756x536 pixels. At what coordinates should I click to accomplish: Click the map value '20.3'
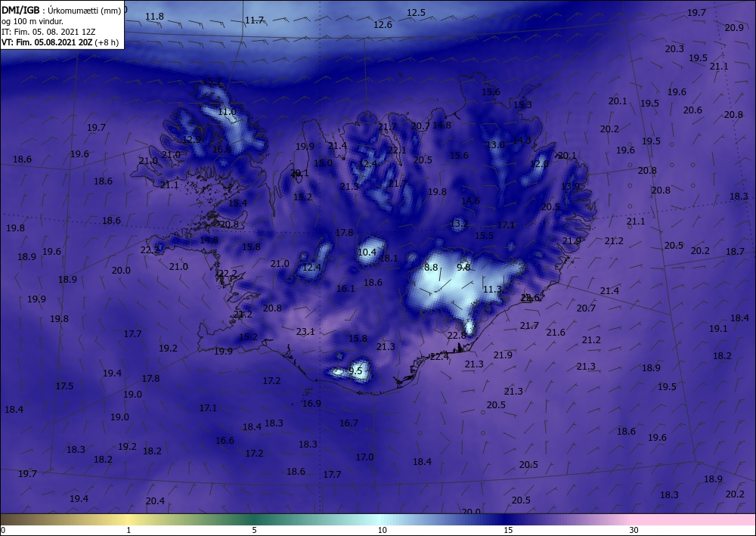(x=674, y=48)
